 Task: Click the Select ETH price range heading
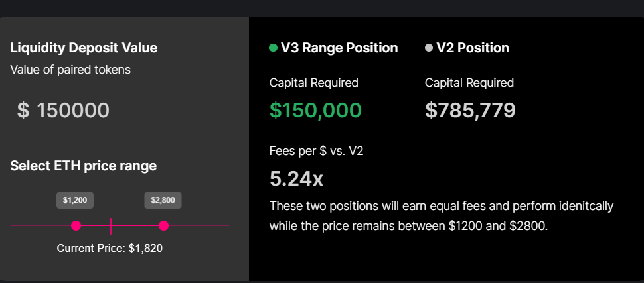coord(84,165)
